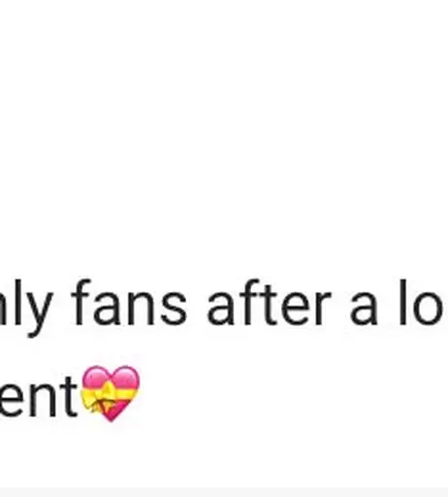Viewport: 448px width, 497px height.
Task: Click the letter "n" in "fans"
Action: pos(144,308)
